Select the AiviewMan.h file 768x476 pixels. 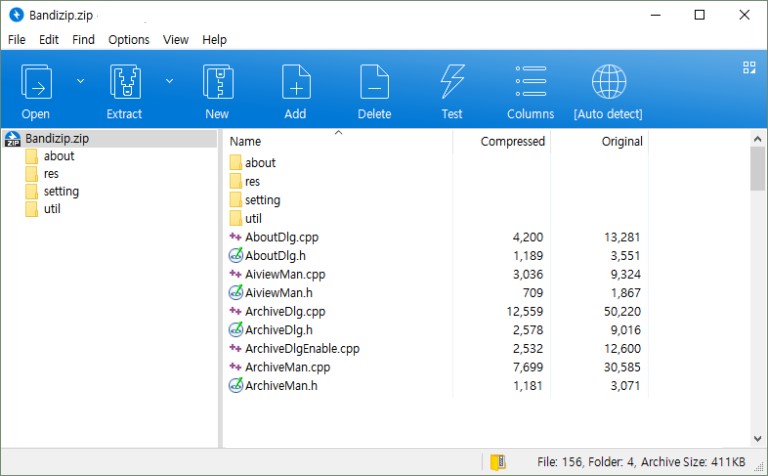pyautogui.click(x=279, y=293)
